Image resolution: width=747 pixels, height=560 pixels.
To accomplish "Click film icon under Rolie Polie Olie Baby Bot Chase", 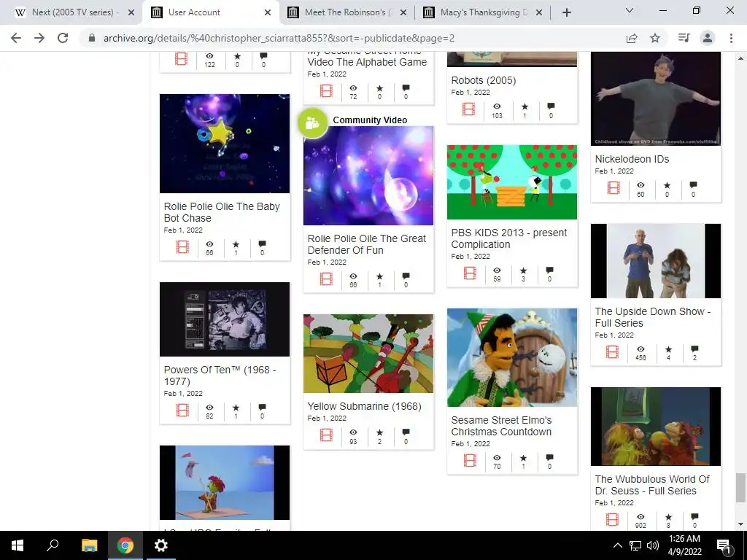I will (182, 247).
